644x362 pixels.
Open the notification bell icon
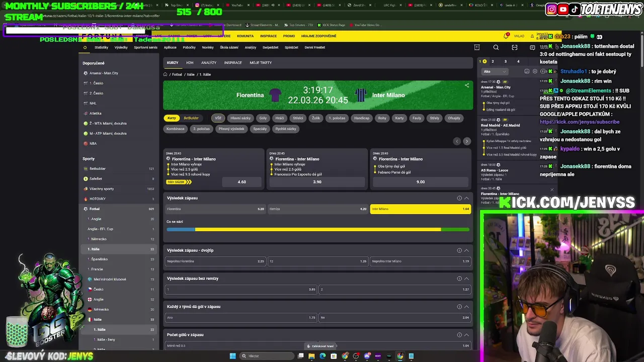point(506,36)
